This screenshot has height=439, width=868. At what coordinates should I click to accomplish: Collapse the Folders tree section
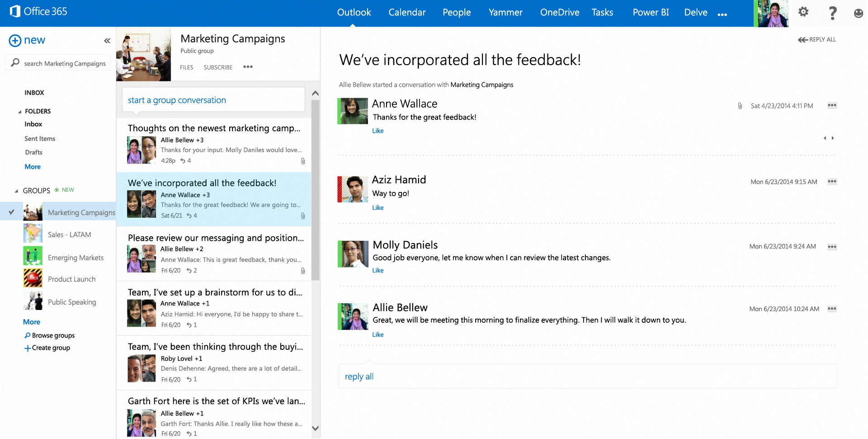tap(19, 111)
